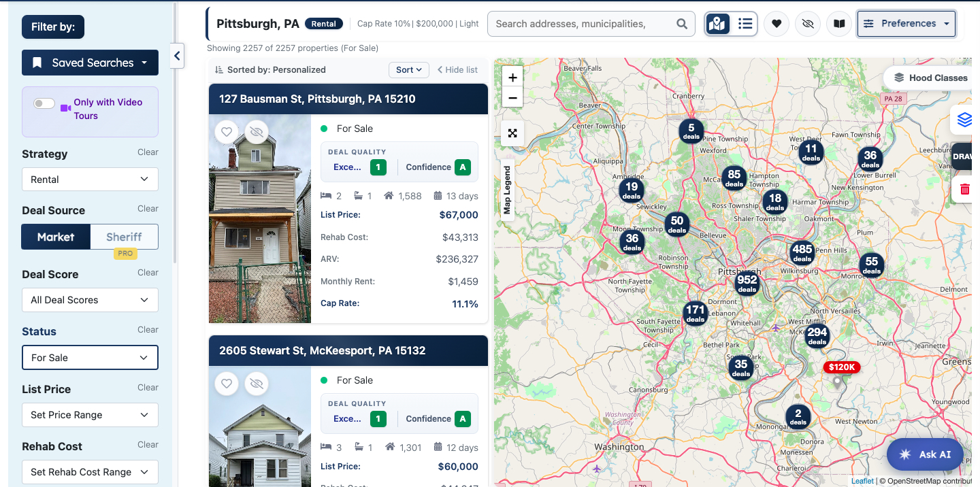The height and width of the screenshot is (487, 980).
Task: Open Preferences dropdown
Action: tap(906, 24)
